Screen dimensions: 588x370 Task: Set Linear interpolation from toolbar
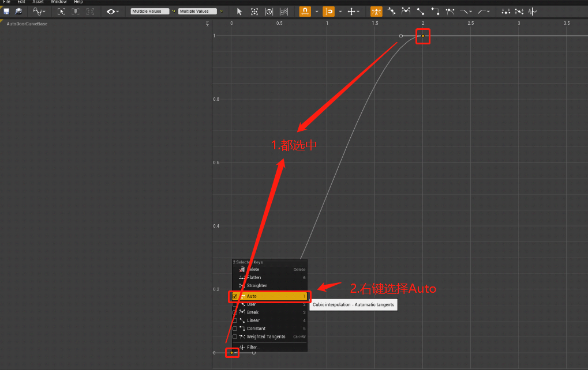(421, 12)
